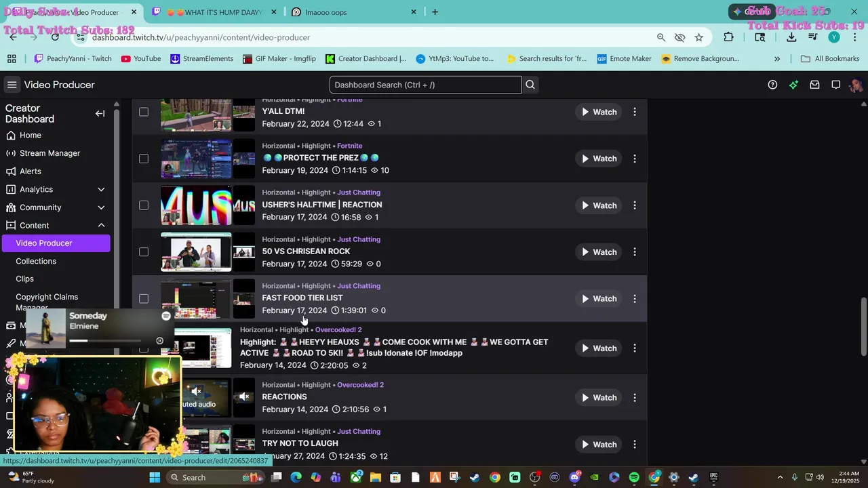Open options for REACTIONS video
868x488 pixels.
pos(635,398)
